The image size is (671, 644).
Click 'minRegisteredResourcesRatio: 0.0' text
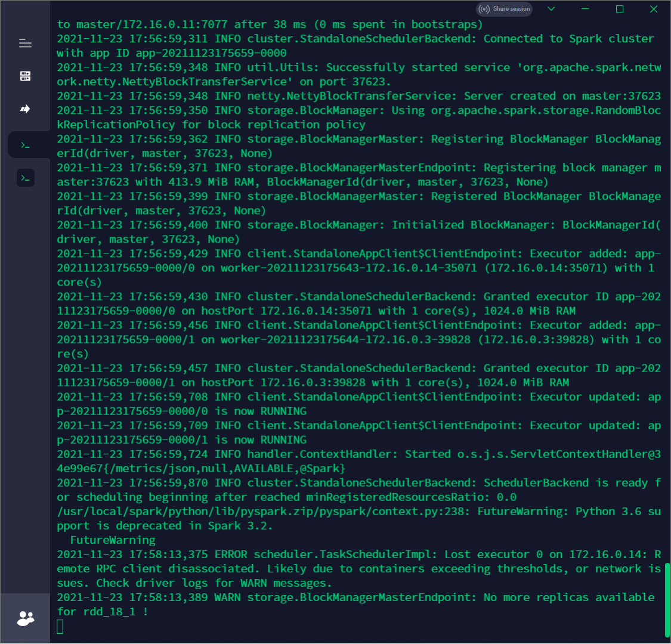tap(411, 497)
